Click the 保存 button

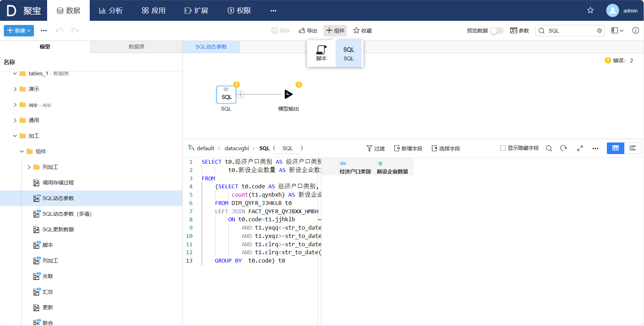281,31
